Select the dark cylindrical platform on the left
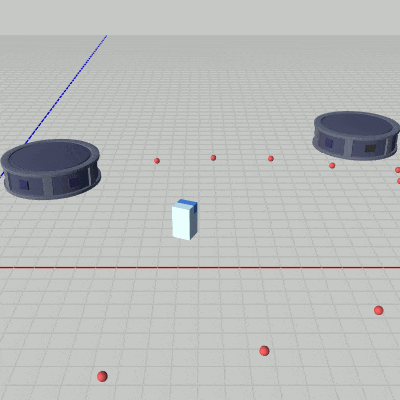Image resolution: width=400 pixels, height=400 pixels. pyautogui.click(x=50, y=169)
